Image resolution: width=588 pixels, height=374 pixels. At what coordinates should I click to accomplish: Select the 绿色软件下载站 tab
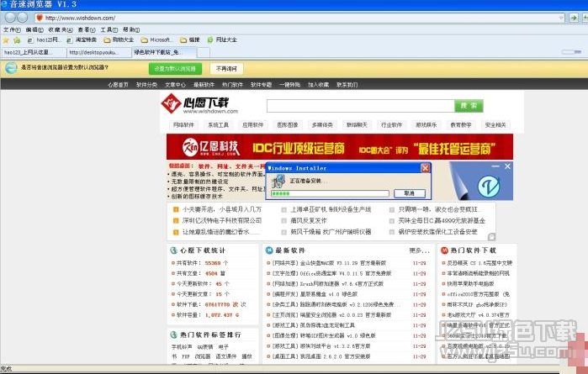[x=164, y=52]
